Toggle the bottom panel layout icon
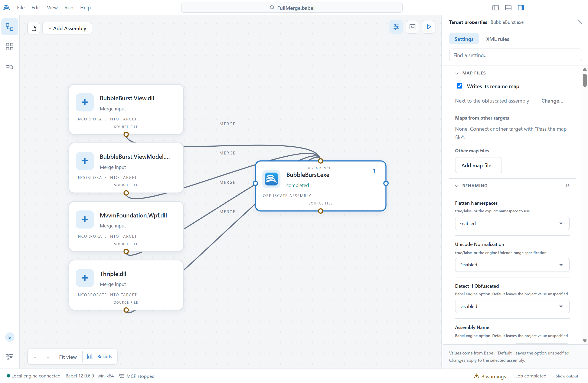The height and width of the screenshot is (383, 588). click(508, 8)
